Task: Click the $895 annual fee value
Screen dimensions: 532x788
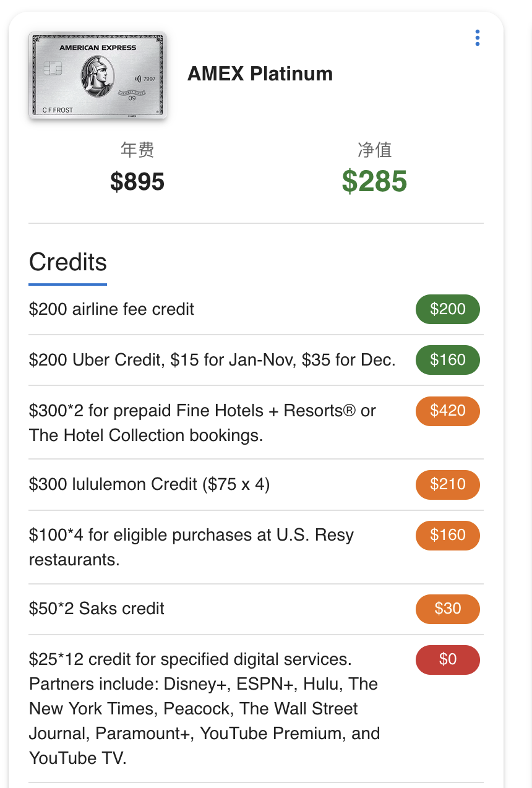Action: tap(137, 182)
